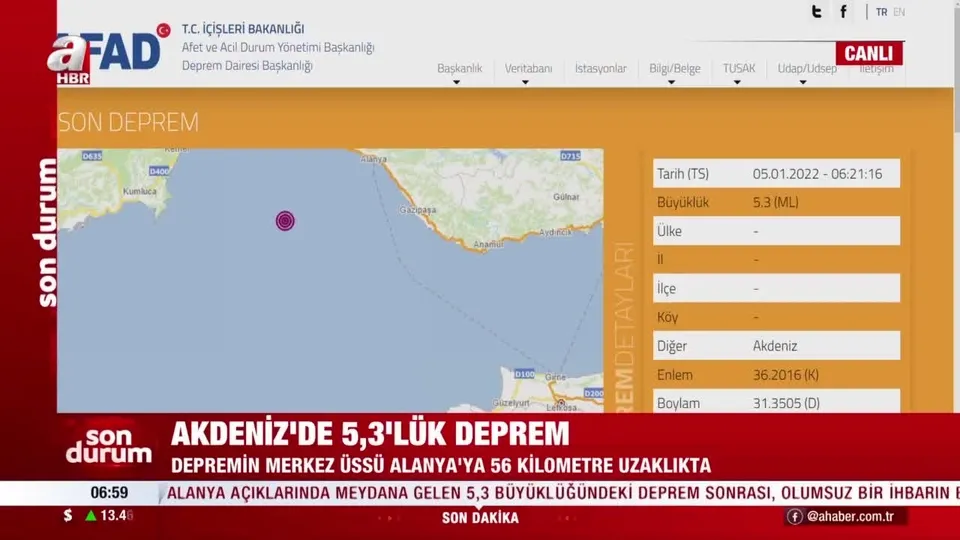Click the Afet ve Acil Durum Yönetimi Başkanlığı text
This screenshot has width=960, height=540.
pyautogui.click(x=278, y=47)
